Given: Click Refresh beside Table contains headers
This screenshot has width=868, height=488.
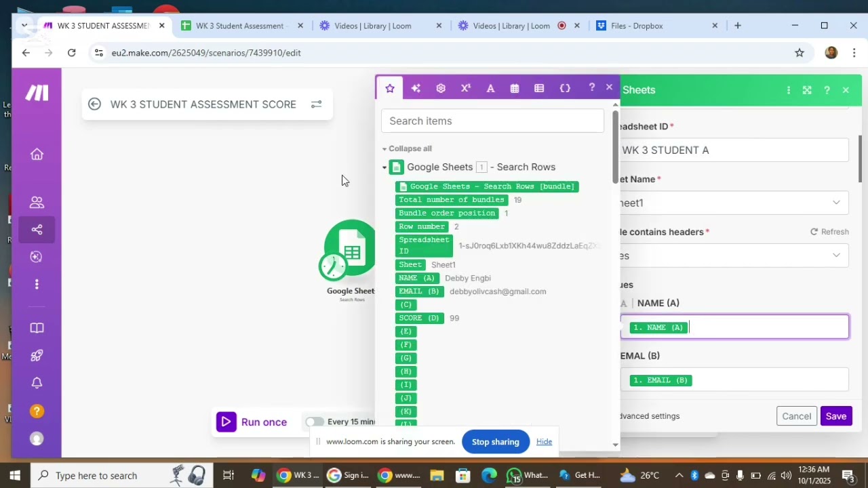Looking at the screenshot, I should (829, 232).
